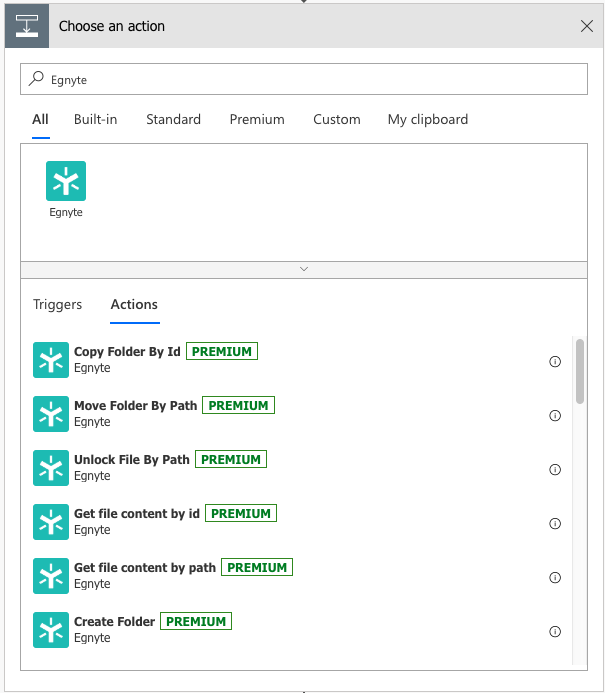Screen dimensions: 605x693
Task: Switch to the Standard tab
Action: [x=173, y=119]
